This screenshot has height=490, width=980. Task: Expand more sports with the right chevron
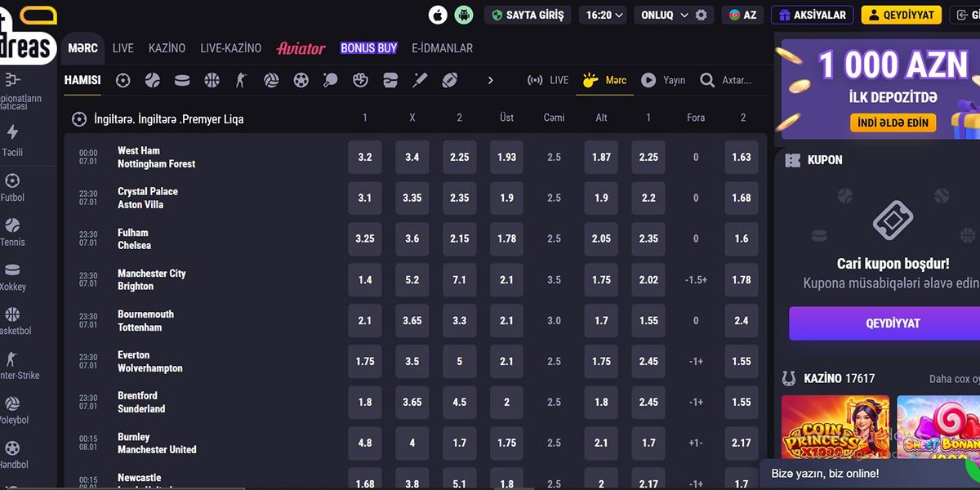[490, 80]
